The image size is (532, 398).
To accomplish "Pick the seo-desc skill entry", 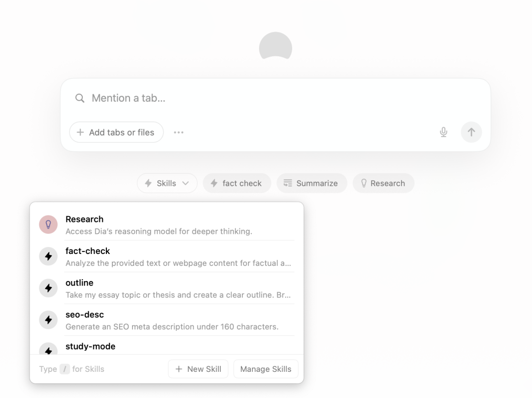I will tap(166, 320).
